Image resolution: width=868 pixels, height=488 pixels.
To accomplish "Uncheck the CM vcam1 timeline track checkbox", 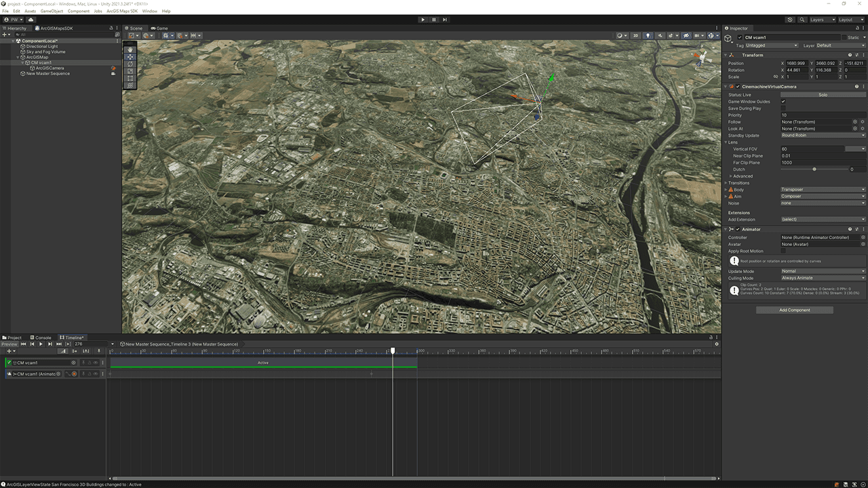I will [x=9, y=362].
